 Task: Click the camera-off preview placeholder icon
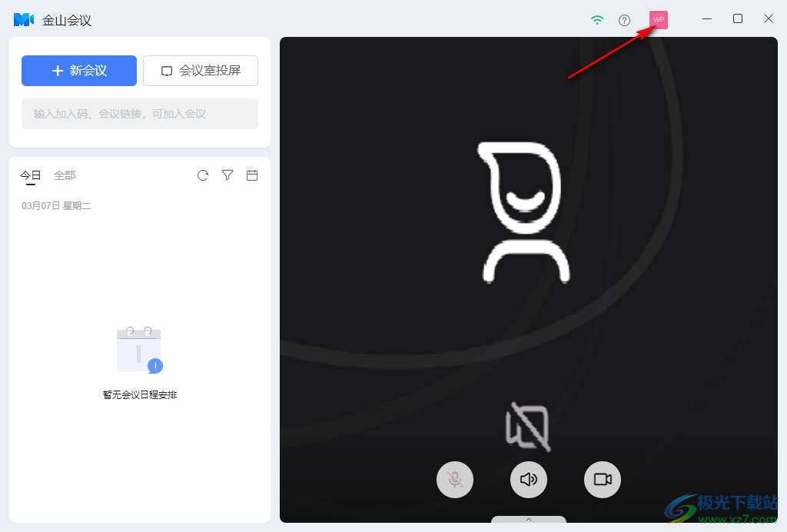coord(528,427)
